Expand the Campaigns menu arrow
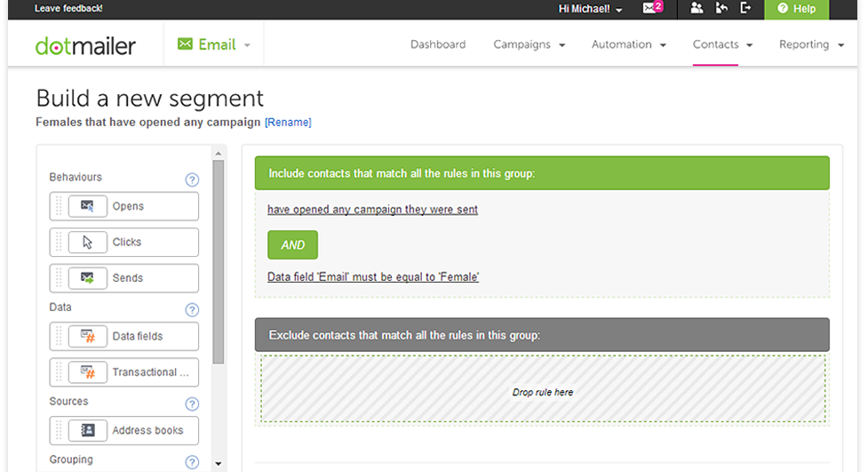 [x=561, y=45]
